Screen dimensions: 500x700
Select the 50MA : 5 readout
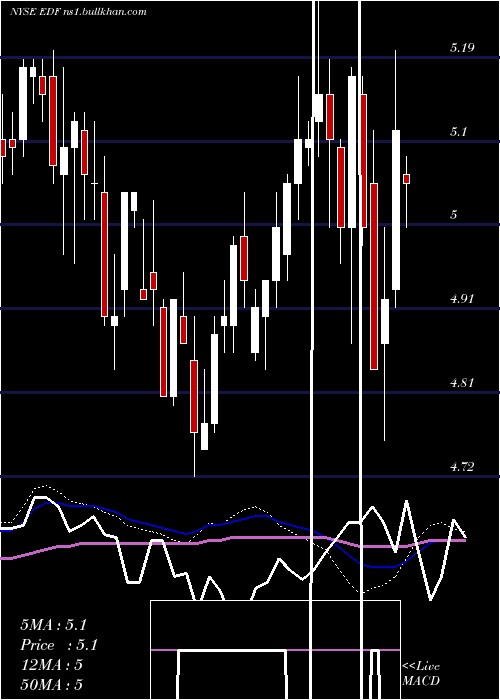[51, 685]
